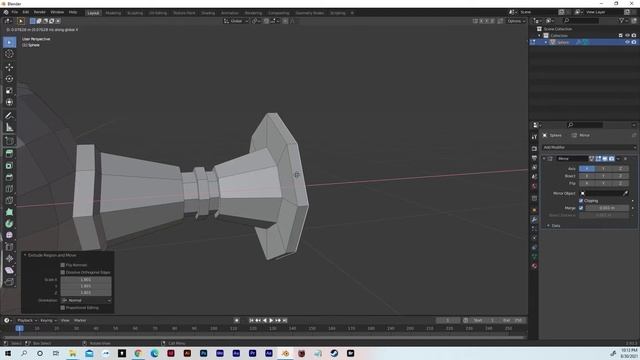Launch Photoshop from the taskbar
Screen dimensions: 640x360
click(x=203, y=353)
